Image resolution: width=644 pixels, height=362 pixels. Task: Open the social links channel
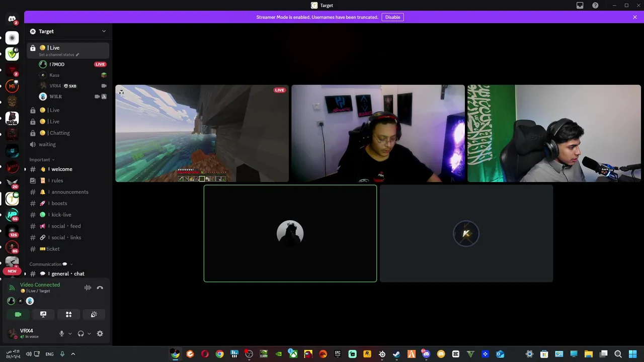point(68,237)
